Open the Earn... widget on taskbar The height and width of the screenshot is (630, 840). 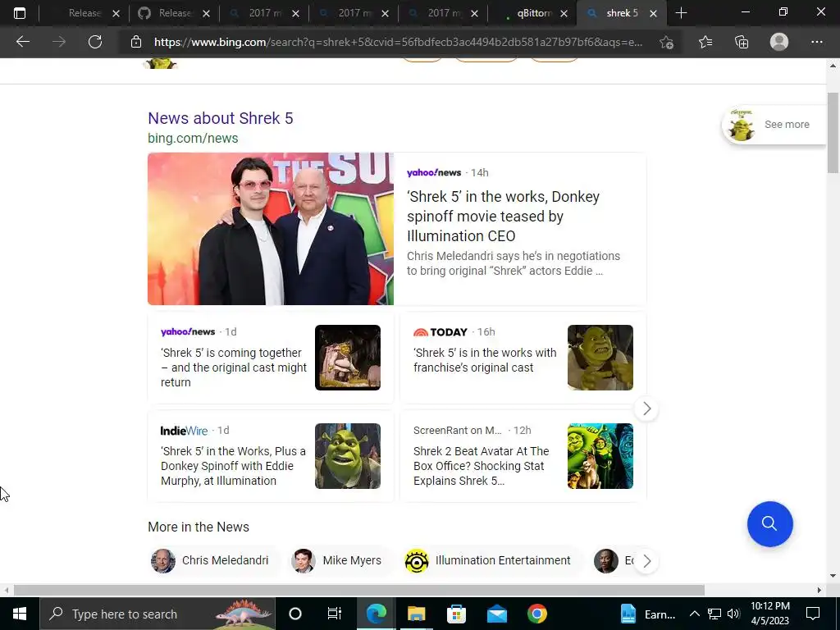coord(648,614)
